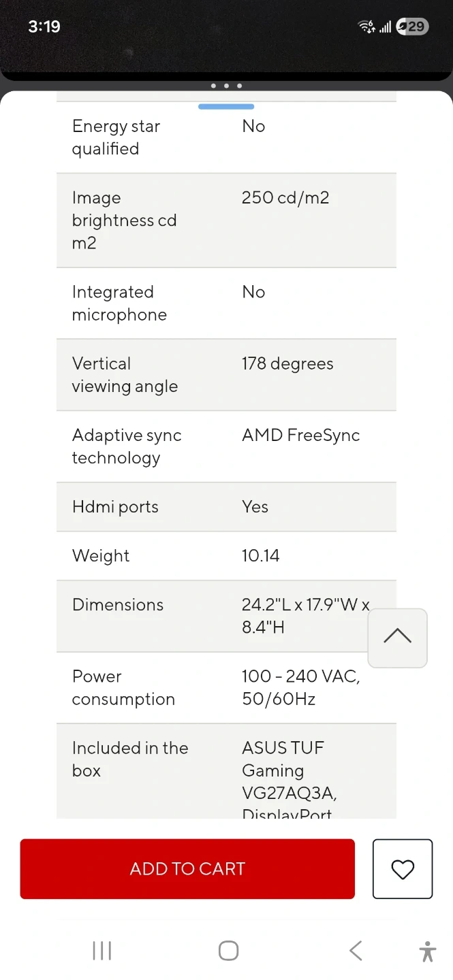Tap the 10.14 weight value
The height and width of the screenshot is (980, 453).
[x=260, y=556]
